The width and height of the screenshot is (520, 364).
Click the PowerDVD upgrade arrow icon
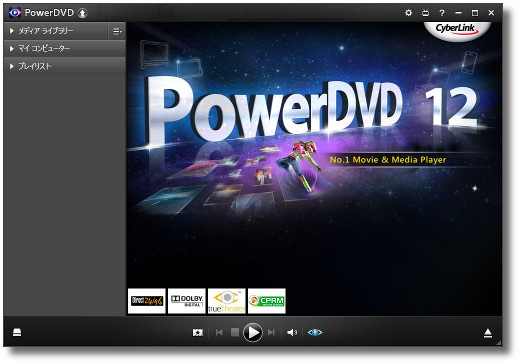pos(82,13)
